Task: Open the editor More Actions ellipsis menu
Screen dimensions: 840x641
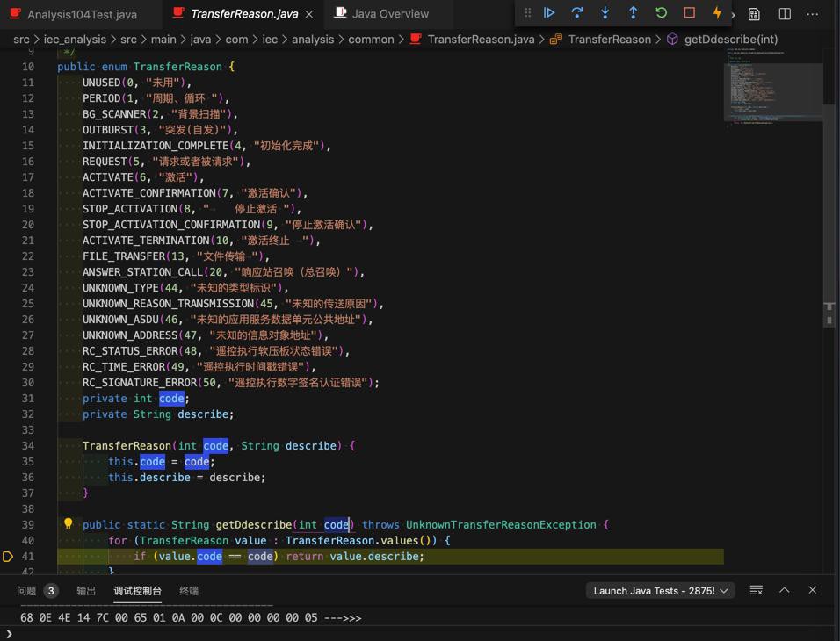Action: pos(813,14)
